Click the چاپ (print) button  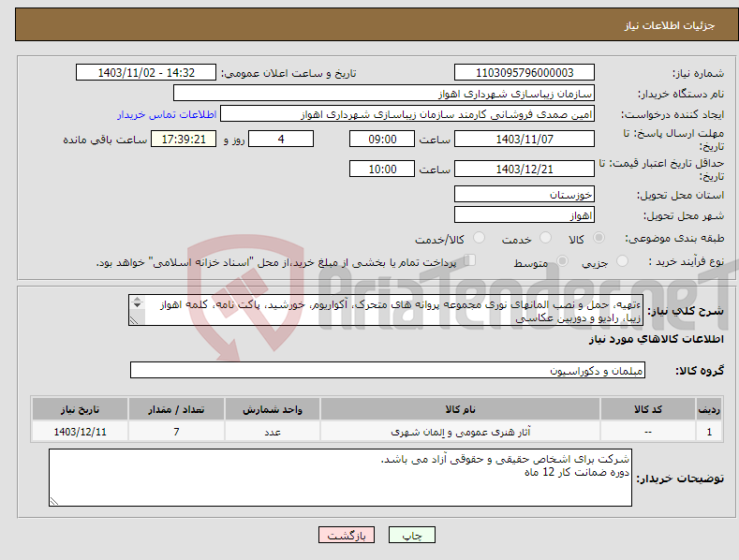point(411,535)
